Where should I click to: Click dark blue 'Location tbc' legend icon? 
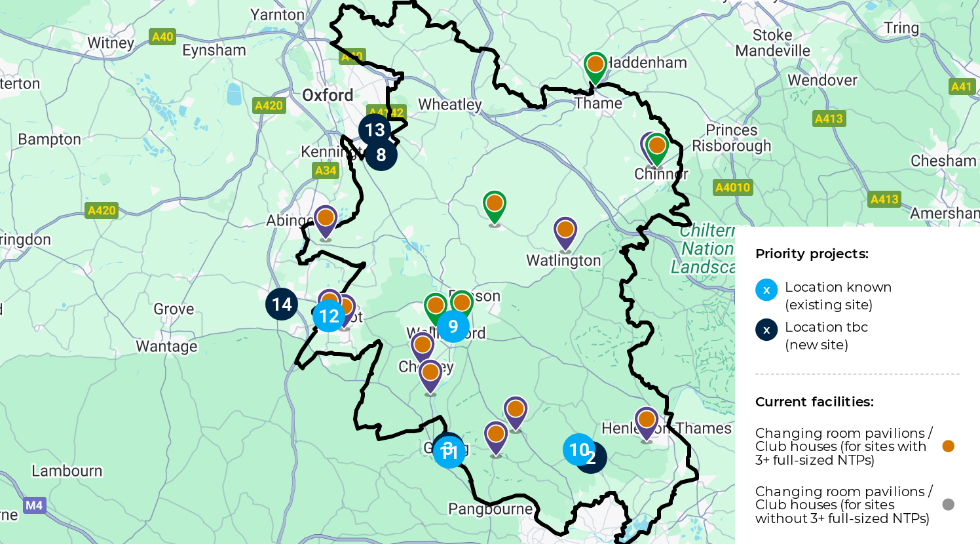click(766, 330)
